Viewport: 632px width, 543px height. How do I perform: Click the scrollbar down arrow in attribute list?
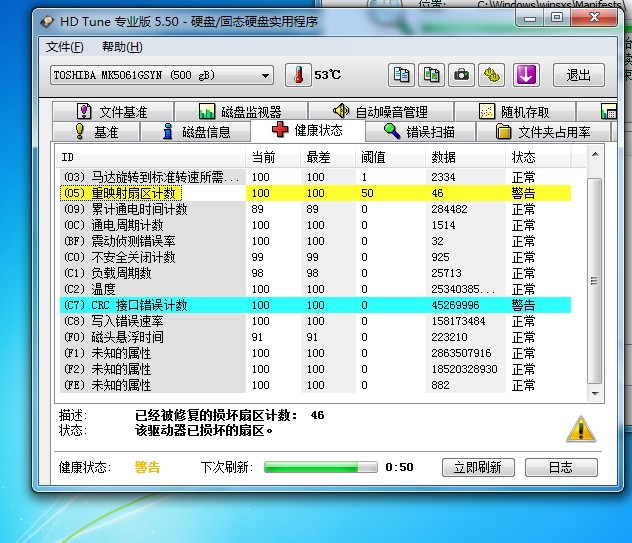click(x=595, y=393)
